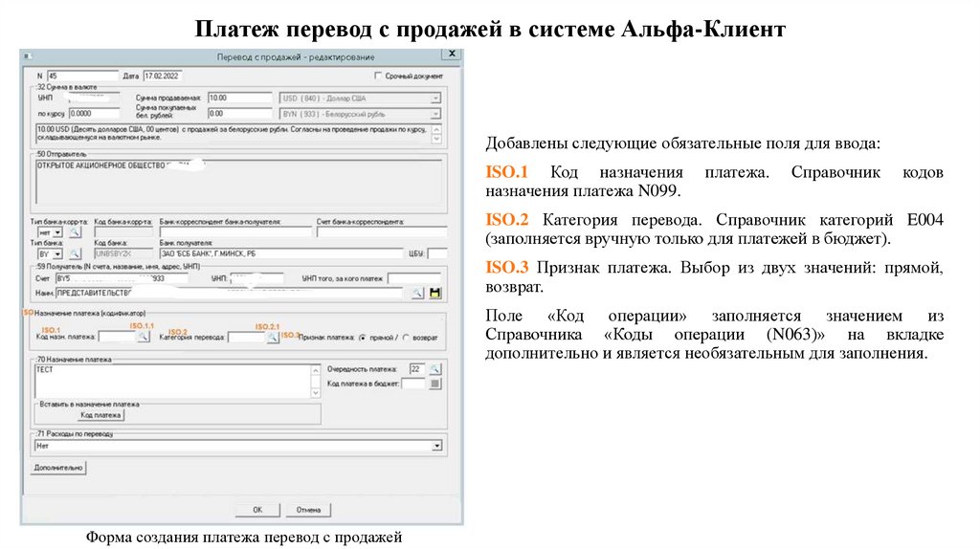Select 'возврат' payment sign radio

[x=406, y=338]
